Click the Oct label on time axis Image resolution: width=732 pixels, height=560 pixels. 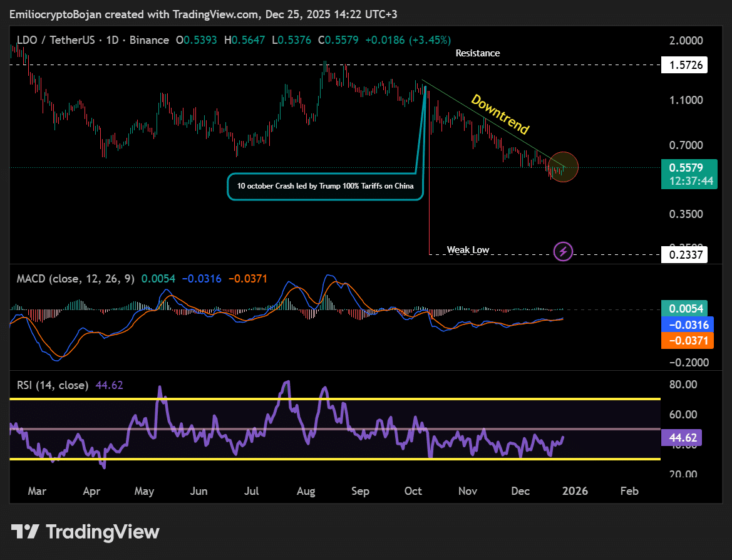coord(413,491)
